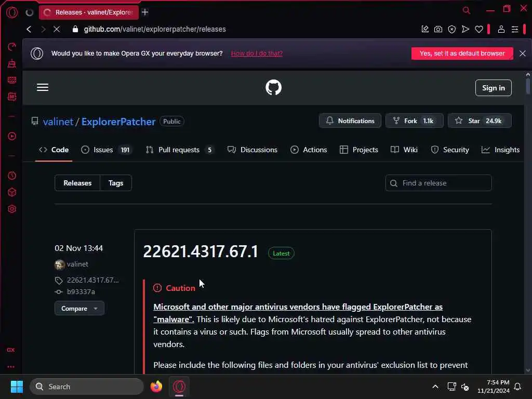Stop loading the page
The image size is (532, 399).
pos(57,29)
